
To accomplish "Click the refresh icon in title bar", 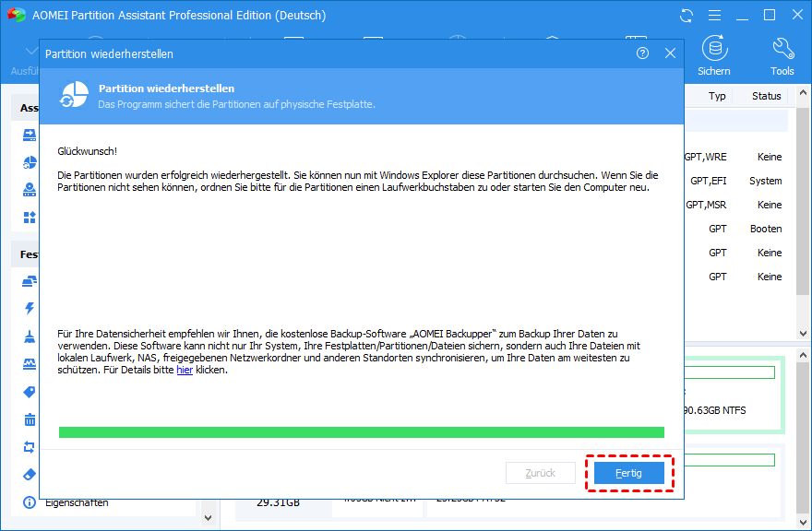I will click(687, 16).
